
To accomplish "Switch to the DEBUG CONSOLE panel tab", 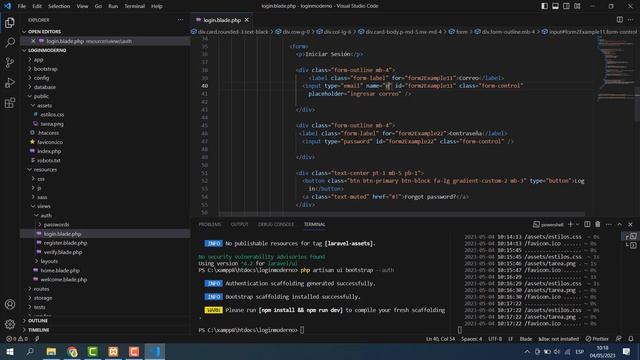I will coord(276,224).
